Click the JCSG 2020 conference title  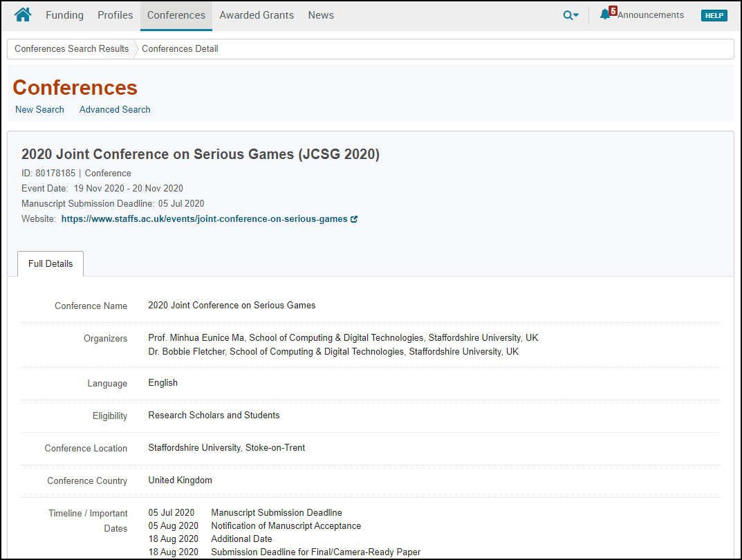(x=200, y=154)
